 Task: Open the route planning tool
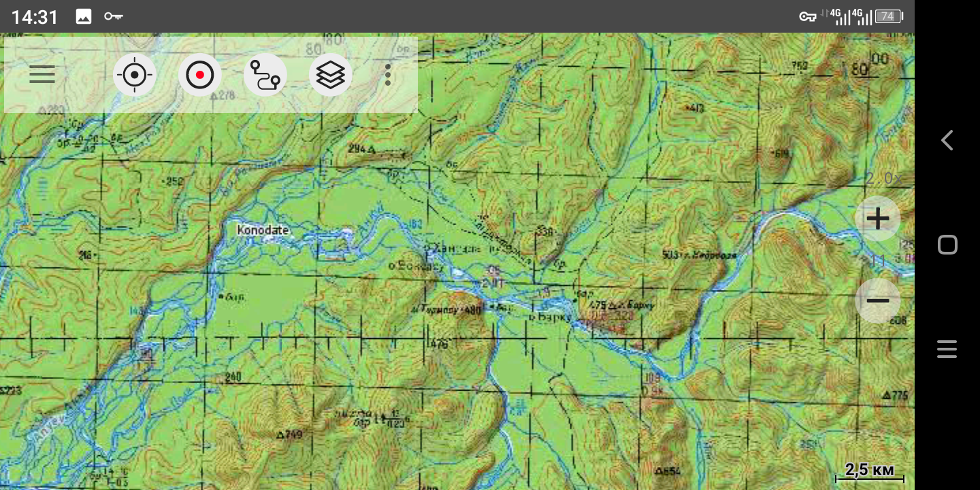point(265,75)
